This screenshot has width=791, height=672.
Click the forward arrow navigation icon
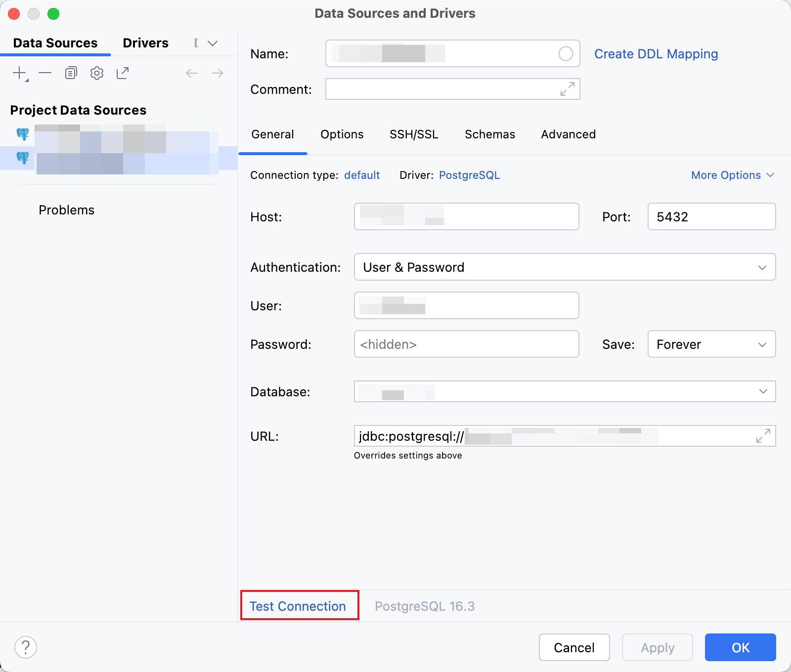218,73
